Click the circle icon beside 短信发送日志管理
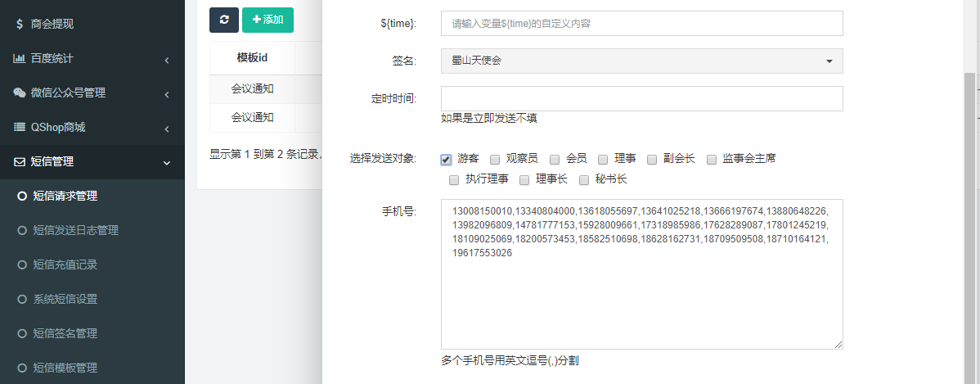The height and width of the screenshot is (384, 980). 22,230
